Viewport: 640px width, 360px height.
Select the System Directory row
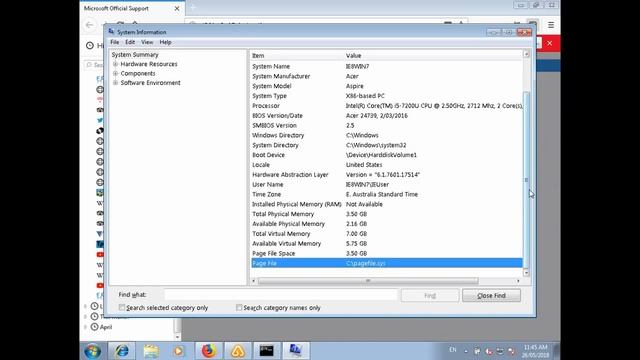tap(387, 145)
